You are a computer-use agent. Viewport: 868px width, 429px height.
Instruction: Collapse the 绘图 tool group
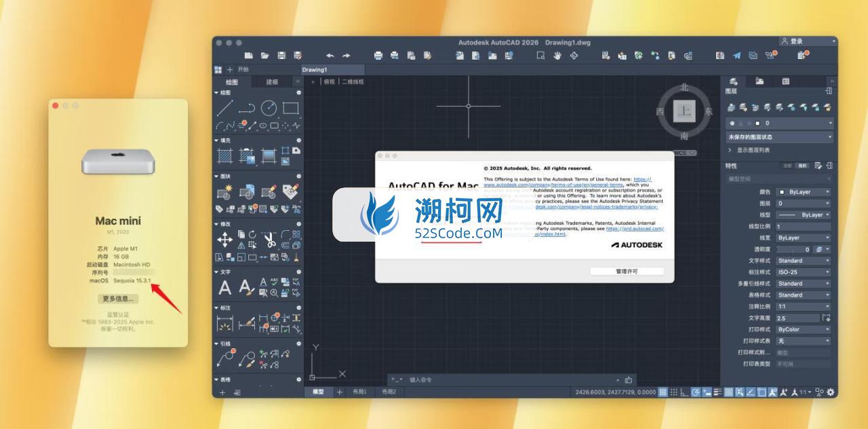tap(217, 93)
